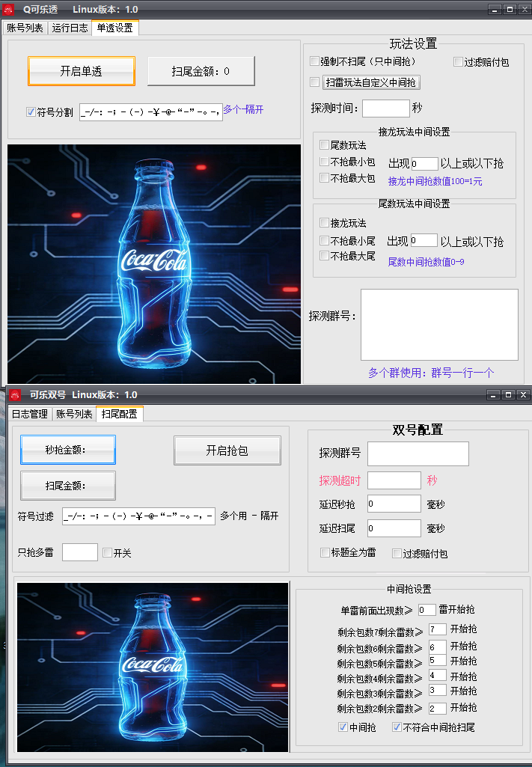Enable 过滤赔付包 in 玩法设置
This screenshot has width=532, height=767.
click(x=458, y=61)
